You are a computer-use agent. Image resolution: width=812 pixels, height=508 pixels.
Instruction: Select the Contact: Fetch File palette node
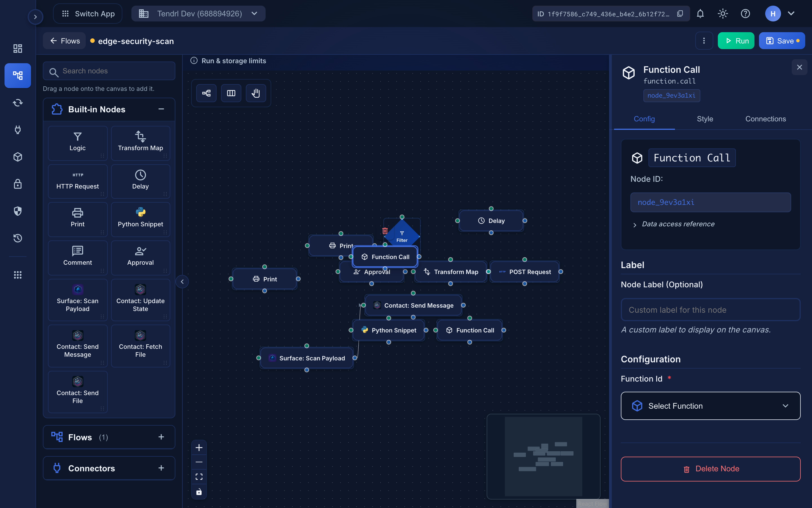click(x=140, y=346)
